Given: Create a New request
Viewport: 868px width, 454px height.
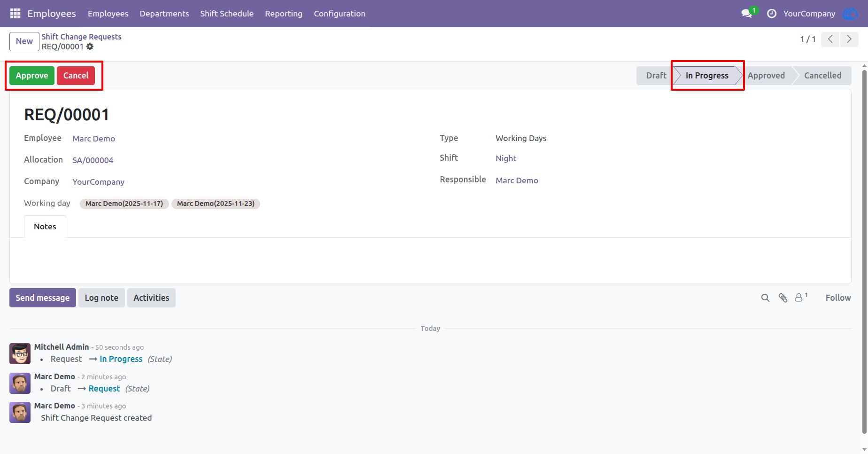Looking at the screenshot, I should pyautogui.click(x=24, y=41).
